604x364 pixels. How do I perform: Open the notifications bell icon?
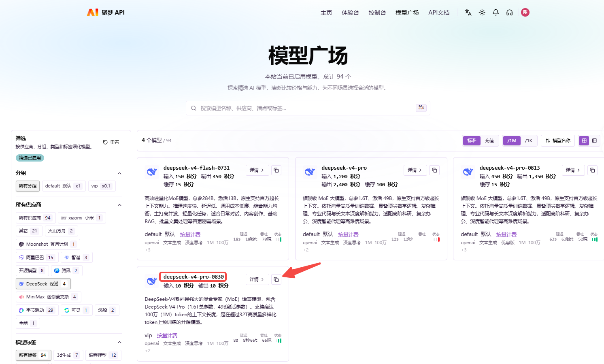496,13
